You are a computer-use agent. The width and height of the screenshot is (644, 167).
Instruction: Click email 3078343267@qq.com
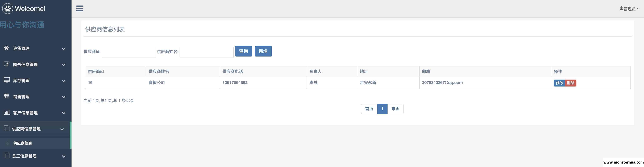[442, 83]
